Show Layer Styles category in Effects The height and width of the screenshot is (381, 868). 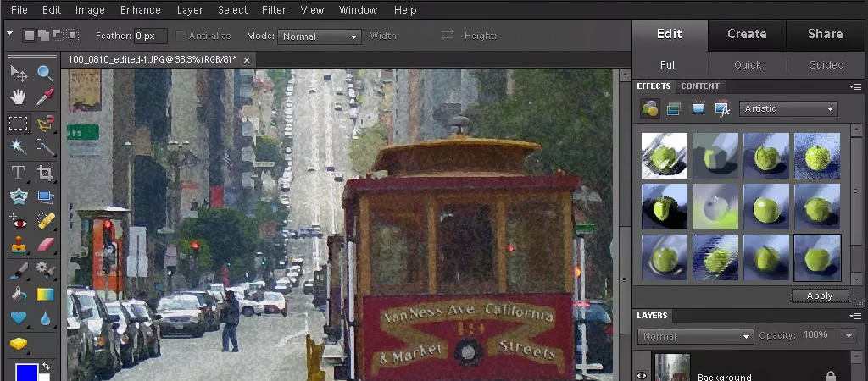coord(674,109)
